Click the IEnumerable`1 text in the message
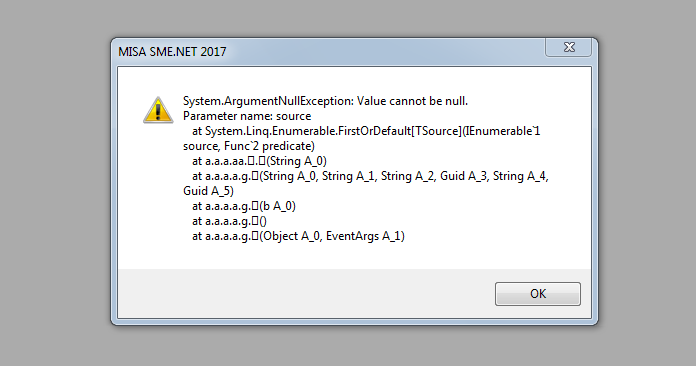Image resolution: width=696 pixels, height=366 pixels. (x=501, y=131)
